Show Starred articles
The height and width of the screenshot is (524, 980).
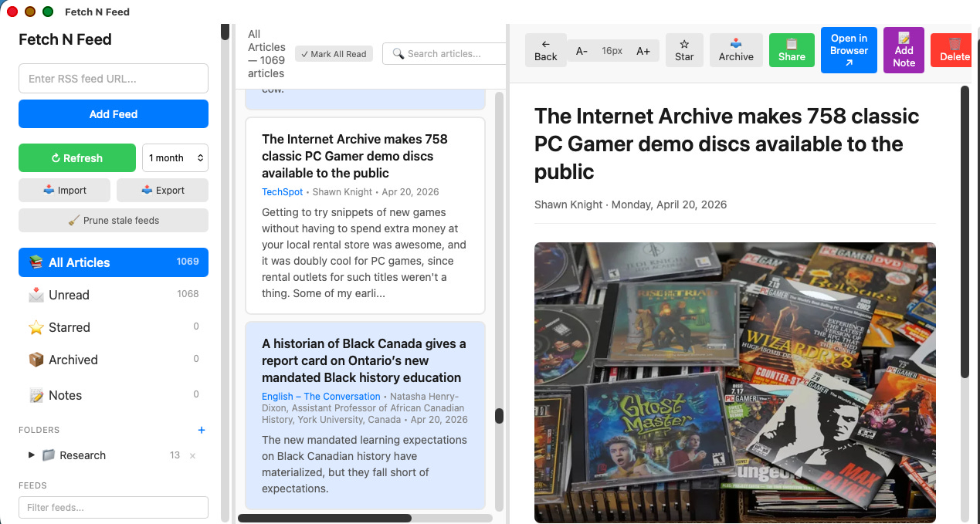(x=114, y=327)
